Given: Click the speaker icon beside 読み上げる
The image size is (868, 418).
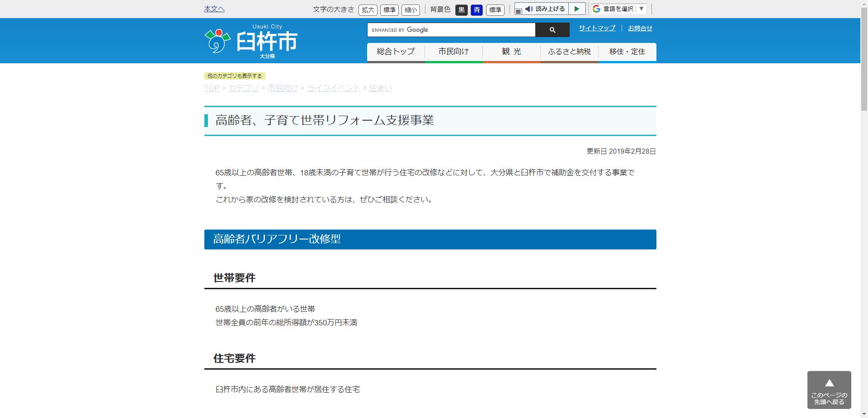Looking at the screenshot, I should tap(530, 8).
